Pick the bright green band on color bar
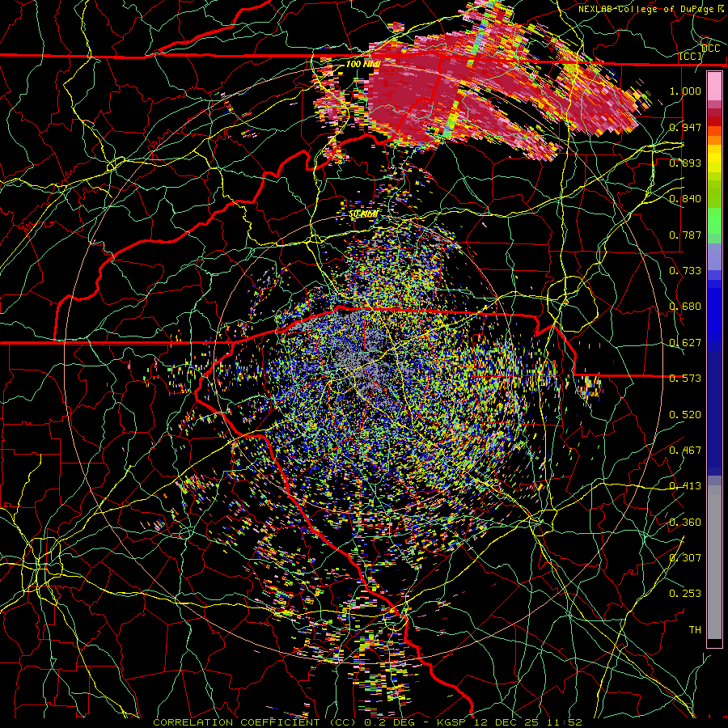This screenshot has width=728, height=728. click(x=714, y=222)
